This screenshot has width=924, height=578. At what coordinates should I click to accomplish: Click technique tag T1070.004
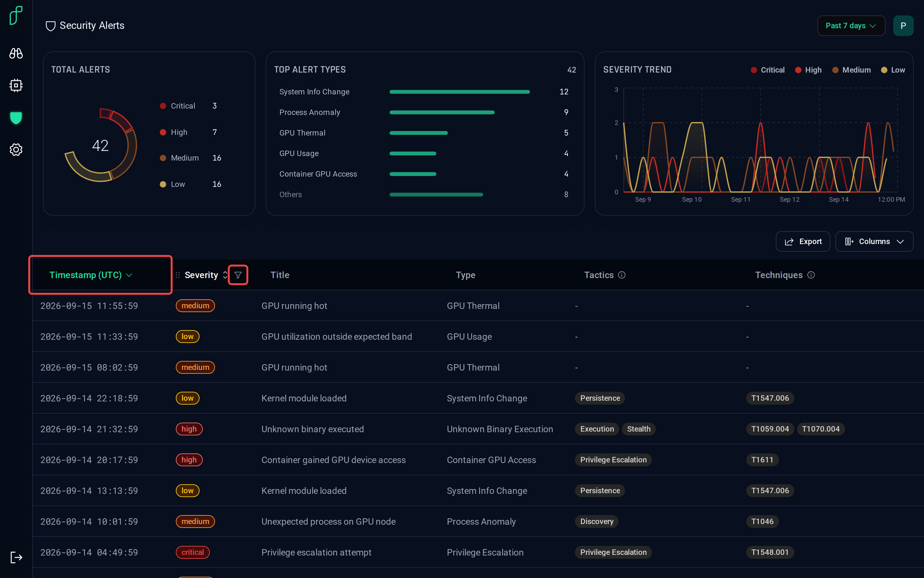pos(820,429)
